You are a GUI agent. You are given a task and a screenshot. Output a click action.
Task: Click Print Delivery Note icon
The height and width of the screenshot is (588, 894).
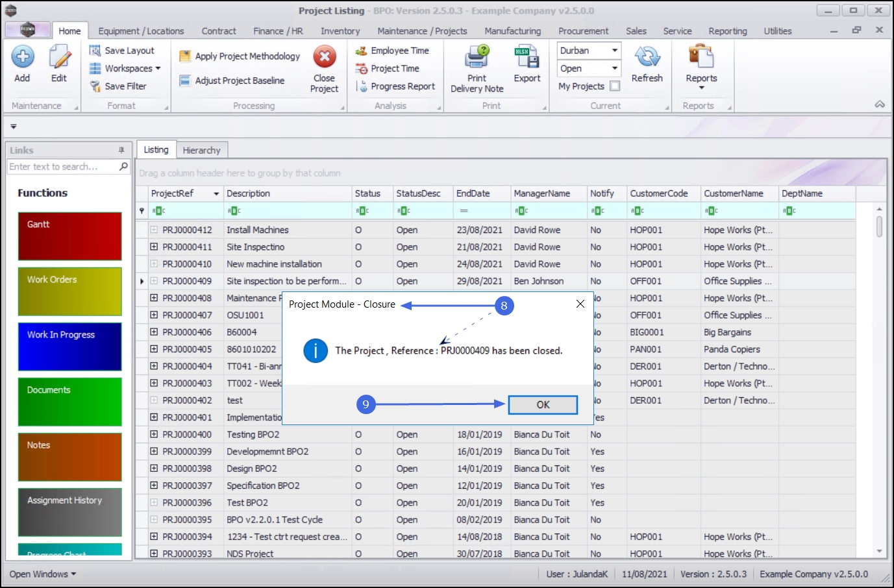click(477, 57)
